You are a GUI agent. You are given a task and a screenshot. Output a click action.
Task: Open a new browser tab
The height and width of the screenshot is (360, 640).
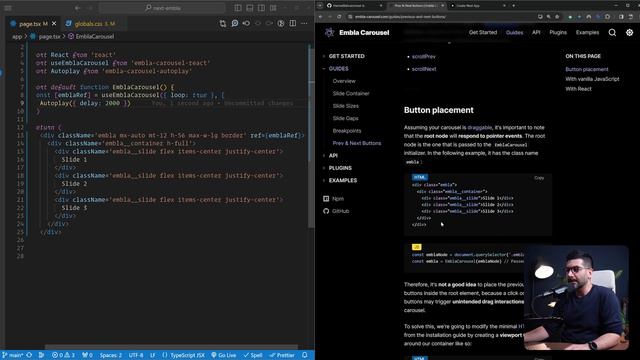(513, 6)
